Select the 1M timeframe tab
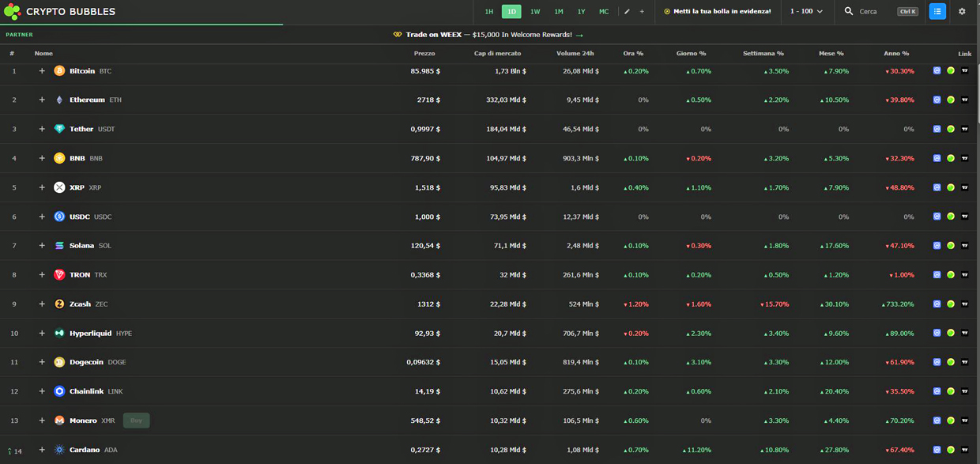980x464 pixels. click(559, 12)
